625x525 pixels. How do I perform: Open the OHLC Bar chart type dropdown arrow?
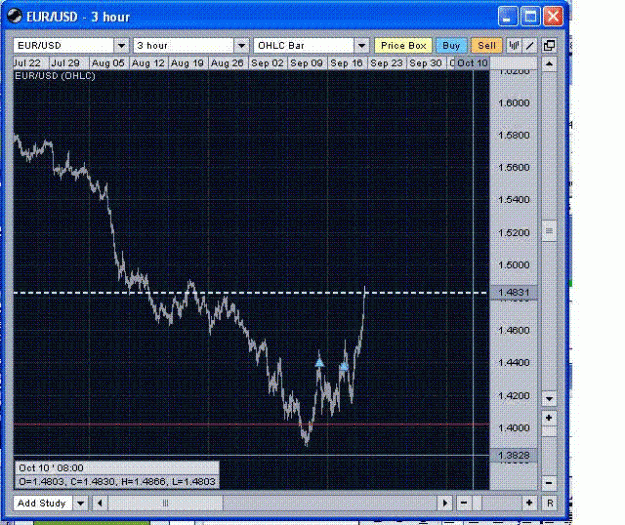point(362,46)
